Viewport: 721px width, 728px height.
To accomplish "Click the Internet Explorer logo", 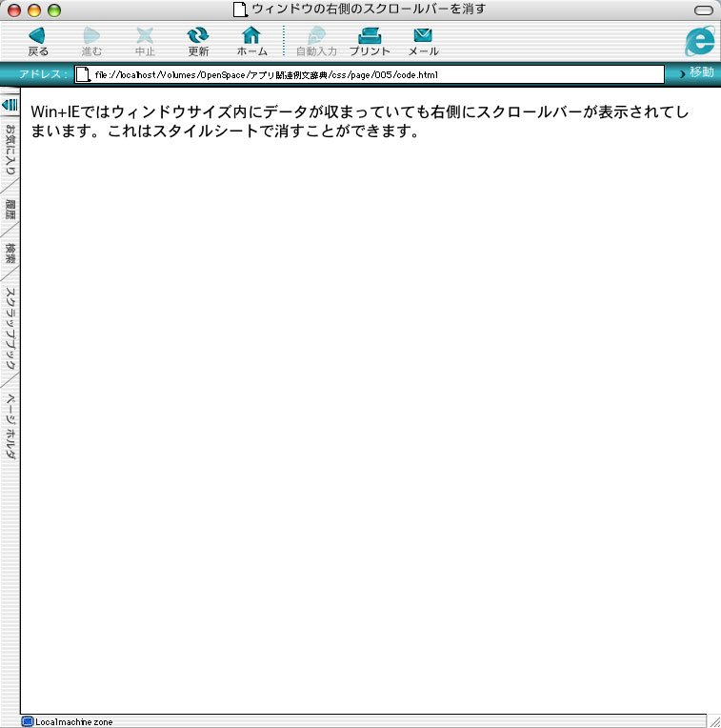I will [700, 40].
